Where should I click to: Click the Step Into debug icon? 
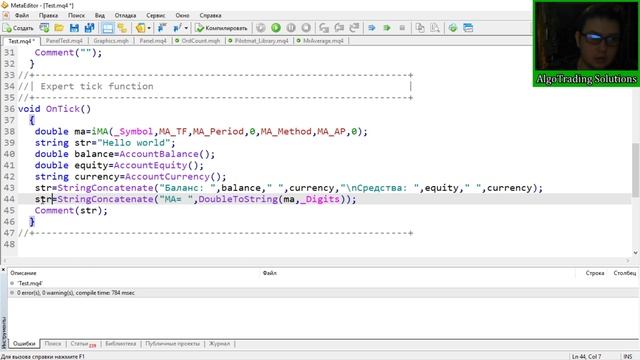pos(324,28)
